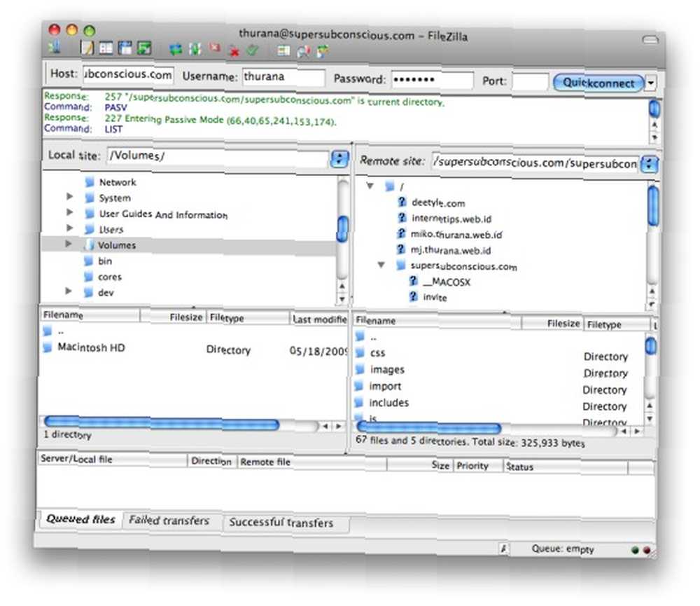Select mj.thurana.web.id in the remote tree

pyautogui.click(x=450, y=250)
